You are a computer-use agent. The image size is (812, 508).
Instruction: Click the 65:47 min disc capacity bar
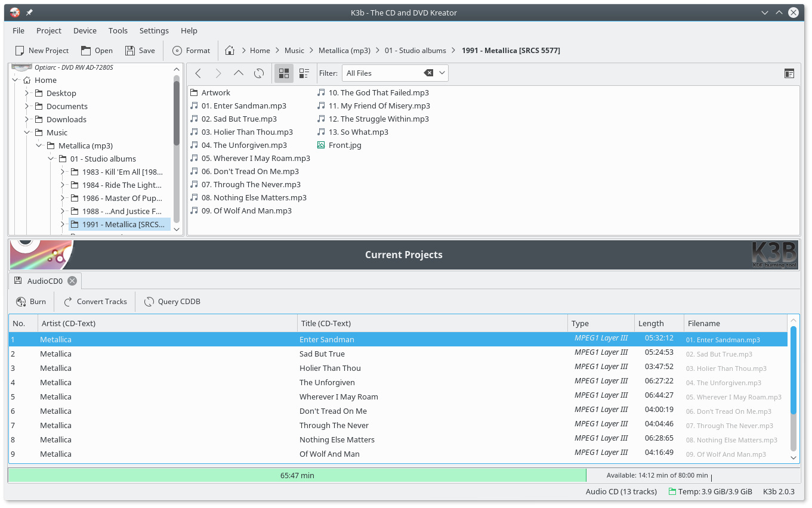pos(297,475)
